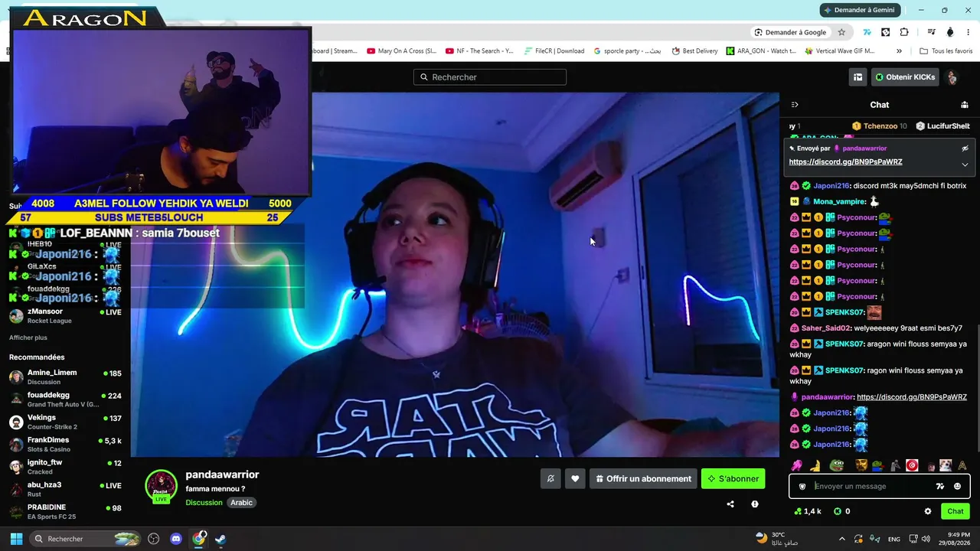This screenshot has height=551, width=980.
Task: Open the emoji picker in chat input
Action: tap(957, 486)
